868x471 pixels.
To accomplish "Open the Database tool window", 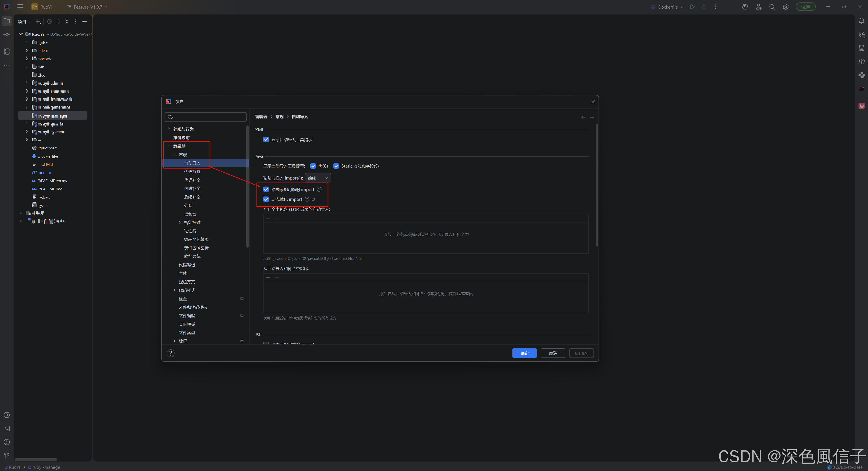I will (861, 48).
